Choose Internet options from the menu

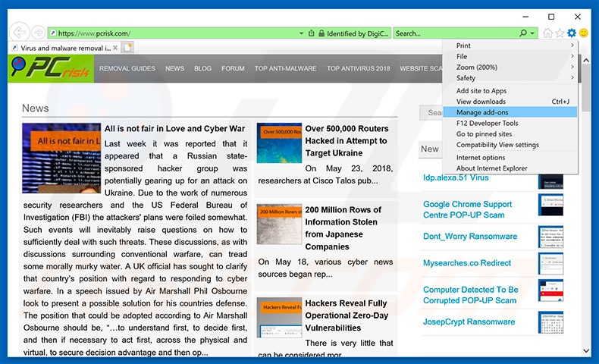click(509, 158)
